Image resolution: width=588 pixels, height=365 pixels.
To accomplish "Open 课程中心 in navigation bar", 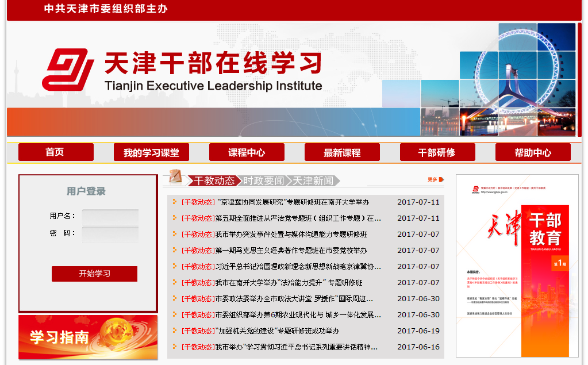I will click(x=247, y=152).
